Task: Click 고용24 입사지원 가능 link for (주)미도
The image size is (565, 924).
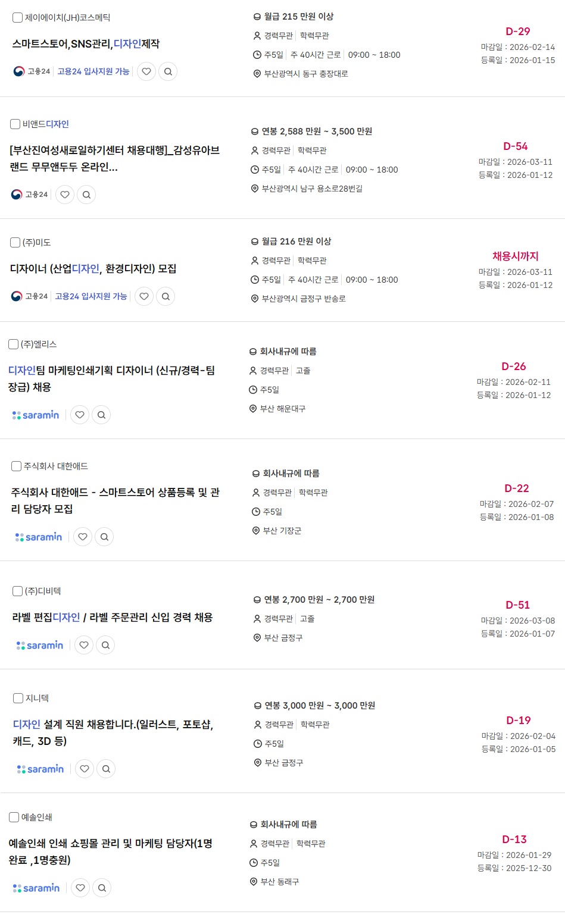Action: (91, 296)
